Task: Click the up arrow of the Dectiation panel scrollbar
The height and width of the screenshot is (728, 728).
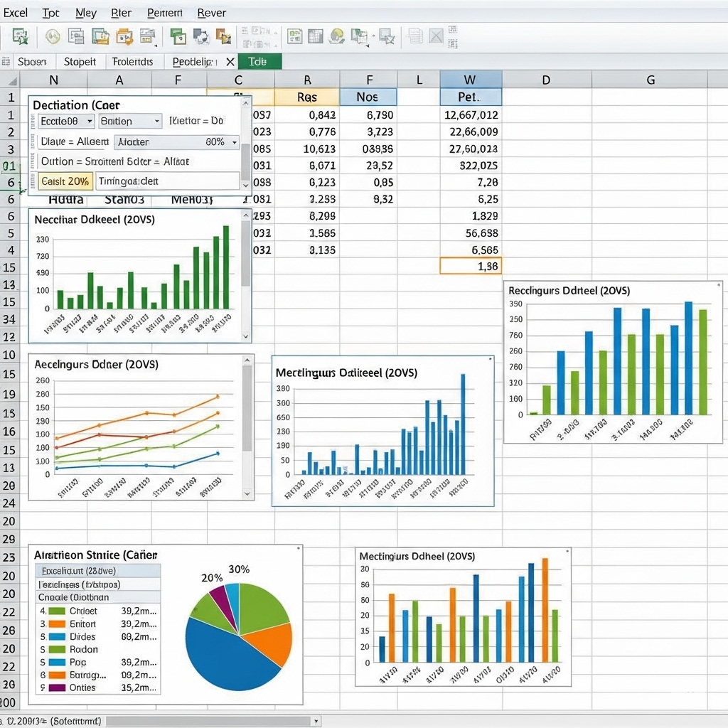Action: [245, 103]
